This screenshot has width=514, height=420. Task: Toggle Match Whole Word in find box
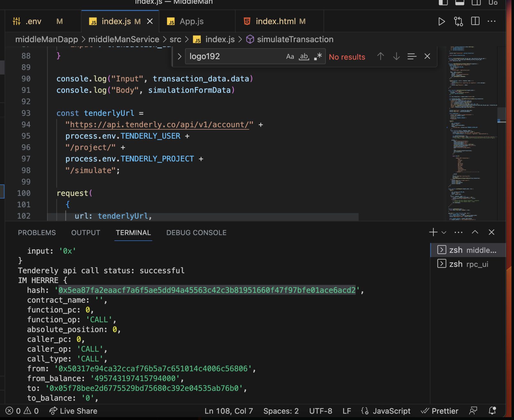[304, 57]
